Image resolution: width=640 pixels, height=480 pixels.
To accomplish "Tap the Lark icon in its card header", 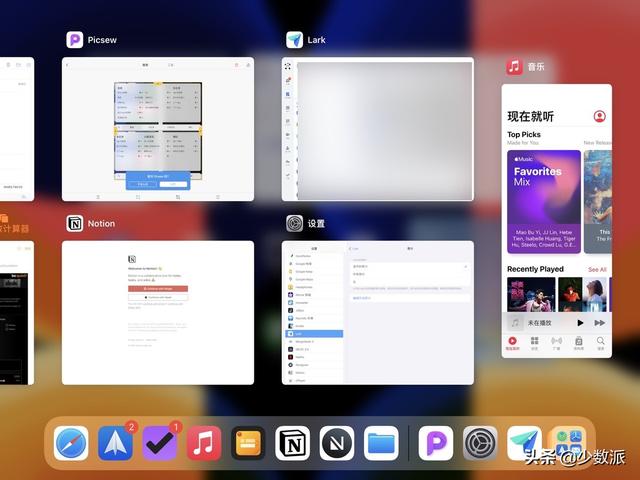I will (295, 40).
